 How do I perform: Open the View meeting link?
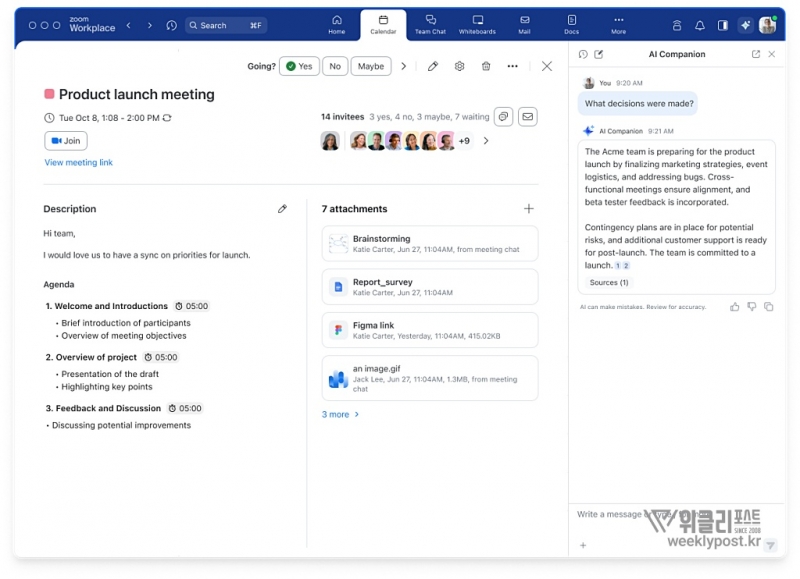tap(78, 163)
